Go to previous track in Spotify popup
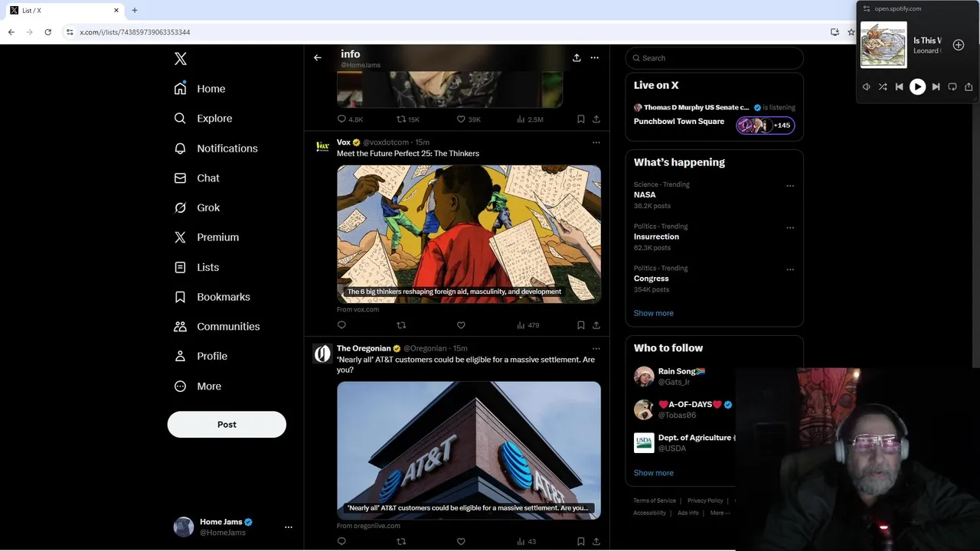980x551 pixels. tap(900, 87)
